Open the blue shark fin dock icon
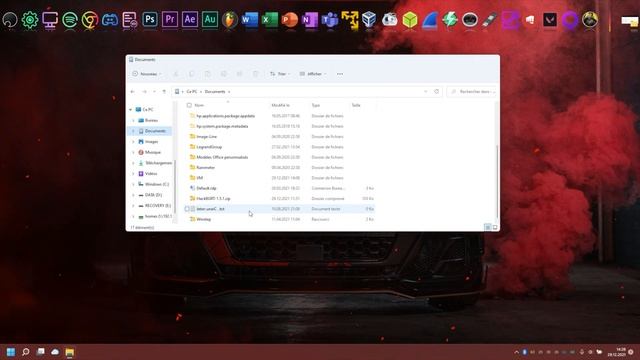This screenshot has width=640, height=360. [x=430, y=20]
